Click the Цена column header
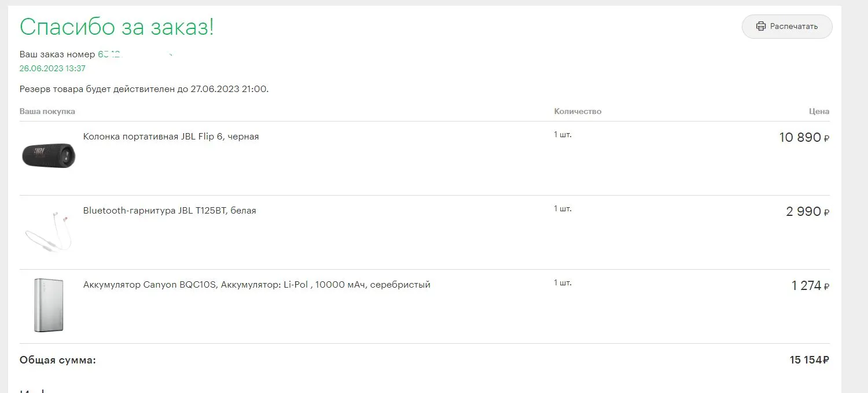Screen dimensions: 868x393 tap(819, 111)
